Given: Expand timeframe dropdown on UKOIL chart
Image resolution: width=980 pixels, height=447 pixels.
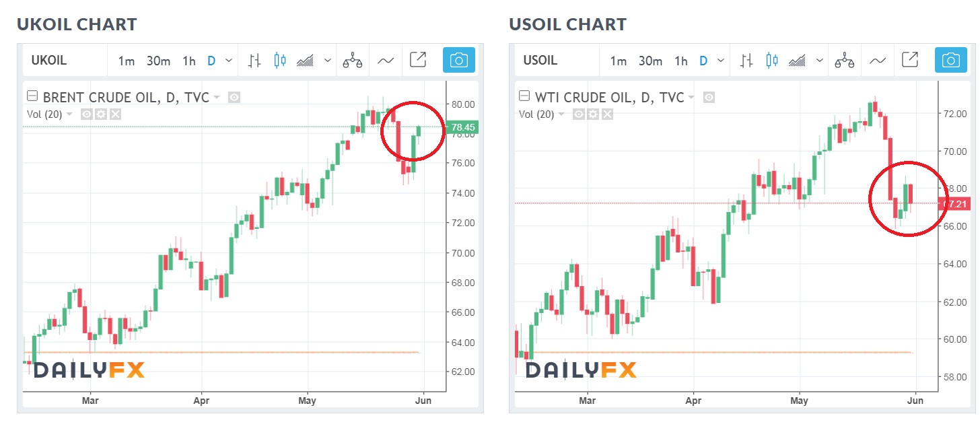Looking at the screenshot, I should [229, 61].
